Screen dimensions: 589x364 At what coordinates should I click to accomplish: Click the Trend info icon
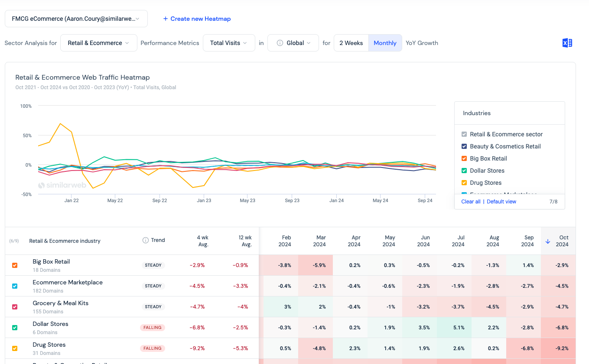point(146,240)
